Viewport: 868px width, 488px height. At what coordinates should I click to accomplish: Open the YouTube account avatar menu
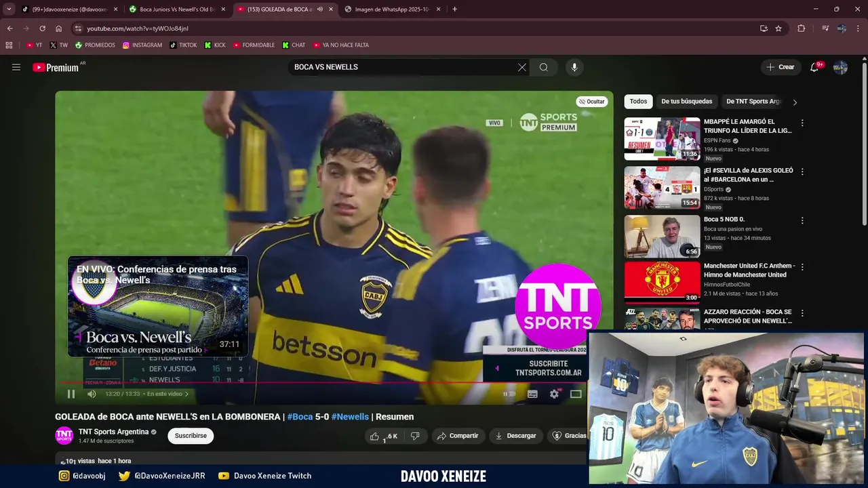(840, 67)
